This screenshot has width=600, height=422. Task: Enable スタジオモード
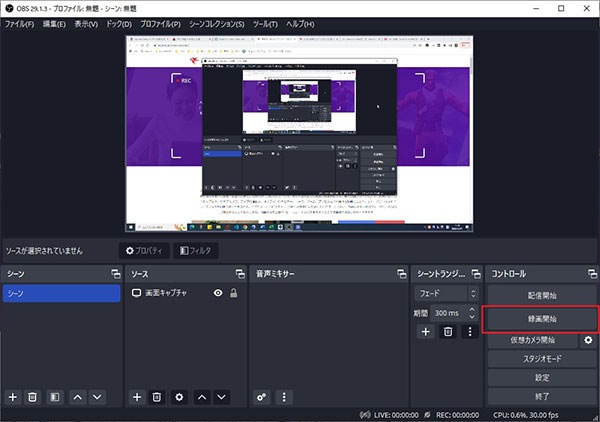tap(541, 359)
